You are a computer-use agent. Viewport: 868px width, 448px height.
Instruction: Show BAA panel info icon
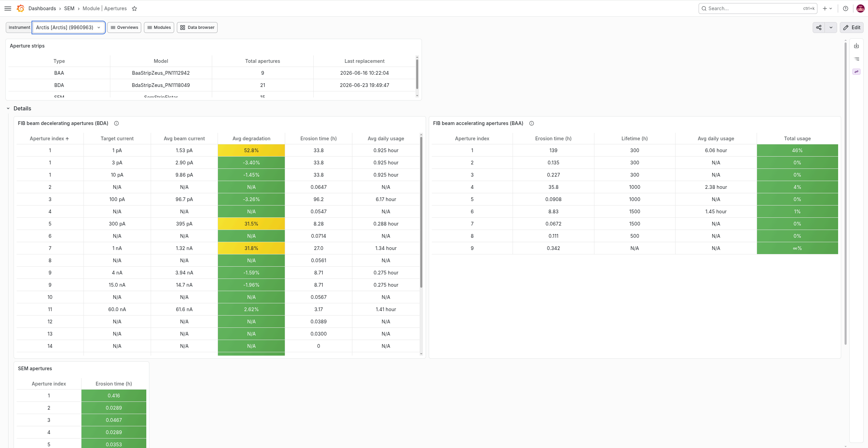[x=532, y=123]
